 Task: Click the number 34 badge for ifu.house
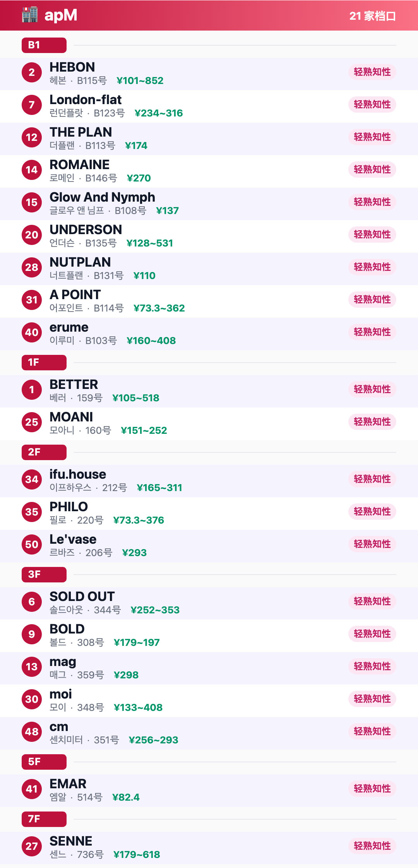[32, 479]
